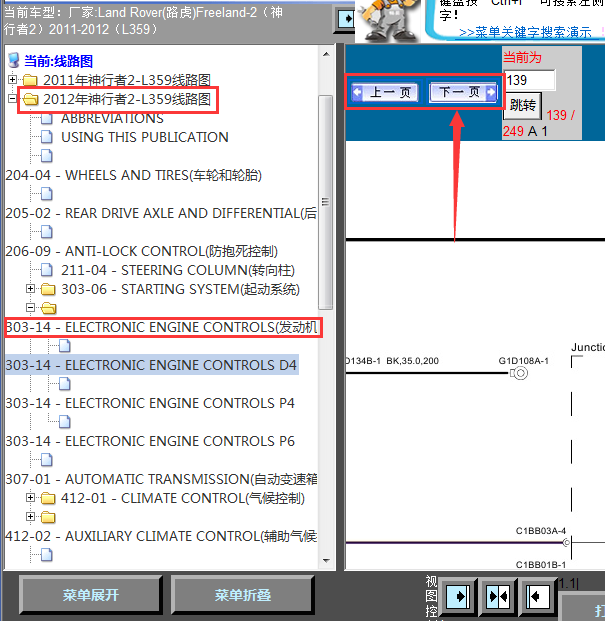Open the 菜单关键字搜索演示 link
The height and width of the screenshot is (621, 605).
coord(525,32)
